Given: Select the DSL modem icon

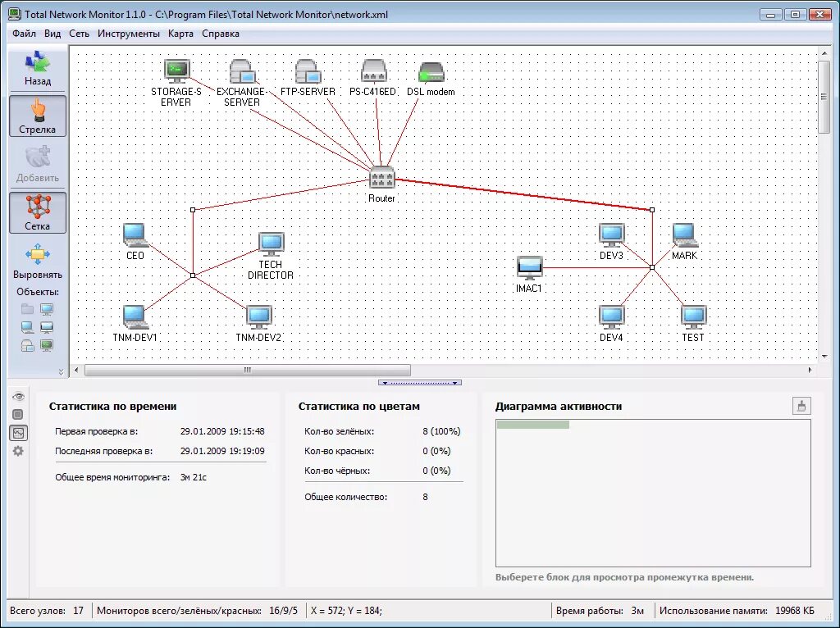Looking at the screenshot, I should coord(431,73).
